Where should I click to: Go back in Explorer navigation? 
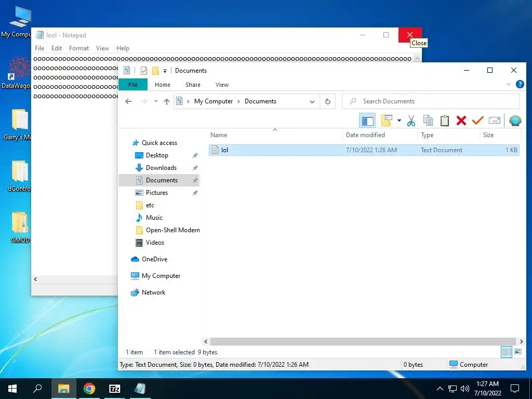point(128,101)
